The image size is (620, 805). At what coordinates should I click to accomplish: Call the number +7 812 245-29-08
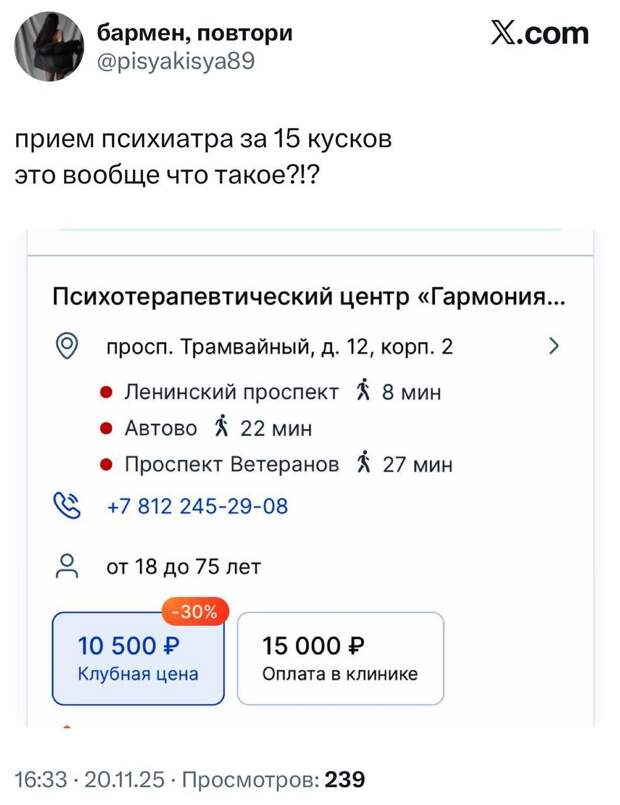197,506
